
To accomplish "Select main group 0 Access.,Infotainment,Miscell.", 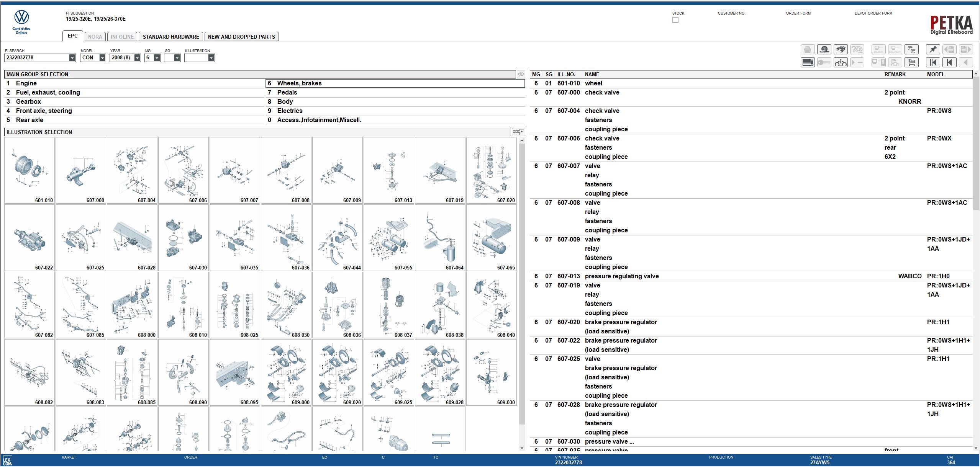I will pos(395,120).
